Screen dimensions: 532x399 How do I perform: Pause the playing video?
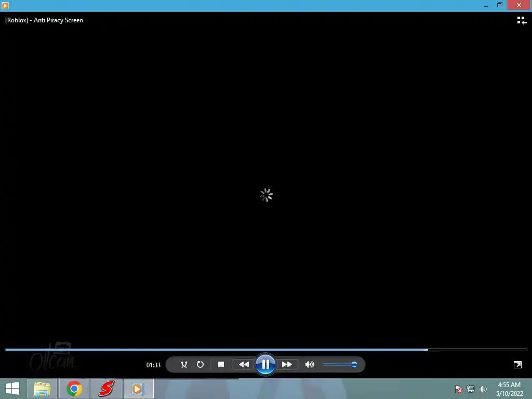(265, 364)
